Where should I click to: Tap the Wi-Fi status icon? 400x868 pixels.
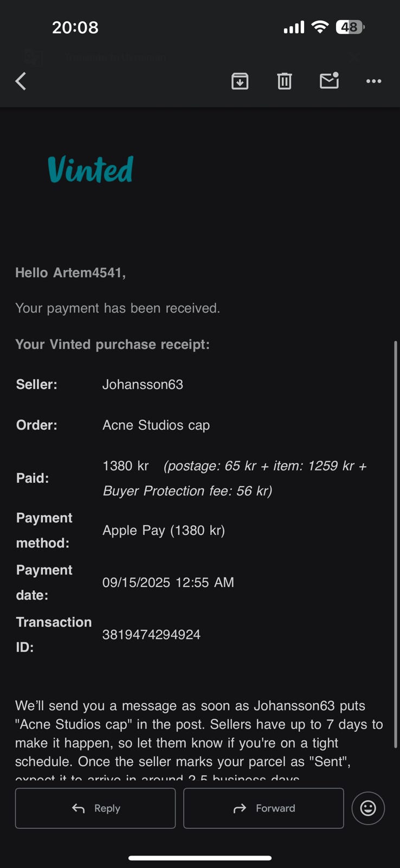coord(320,27)
